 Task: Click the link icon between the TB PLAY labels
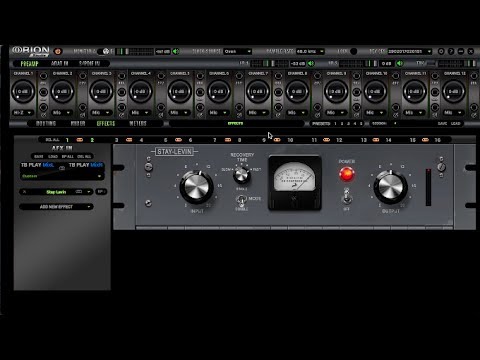tap(62, 168)
